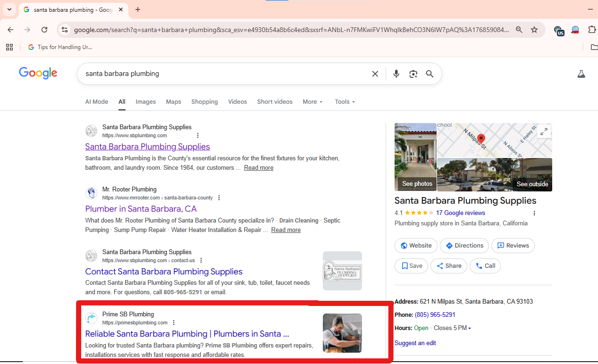Open the three-dot menu on Prime SB Plumbing result

point(174,323)
